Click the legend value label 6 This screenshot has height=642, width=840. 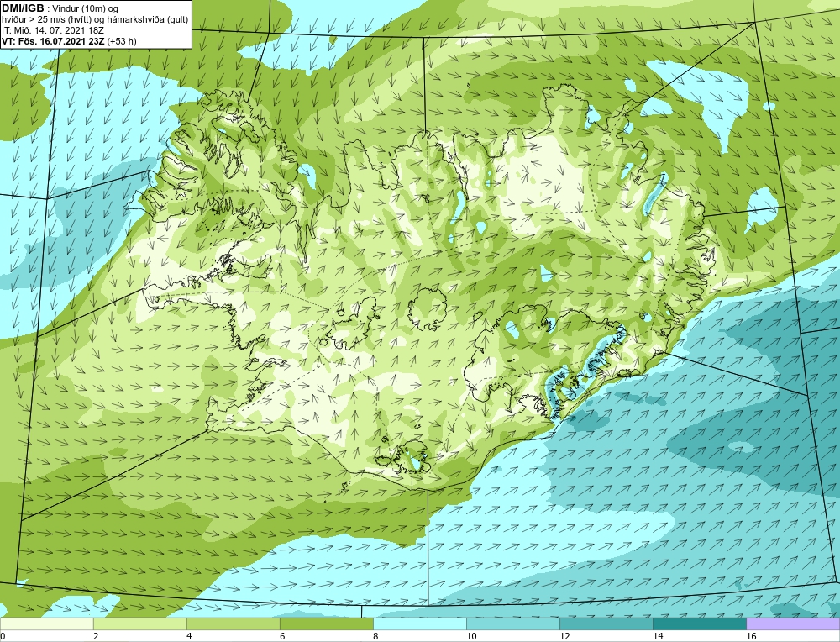pyautogui.click(x=282, y=636)
